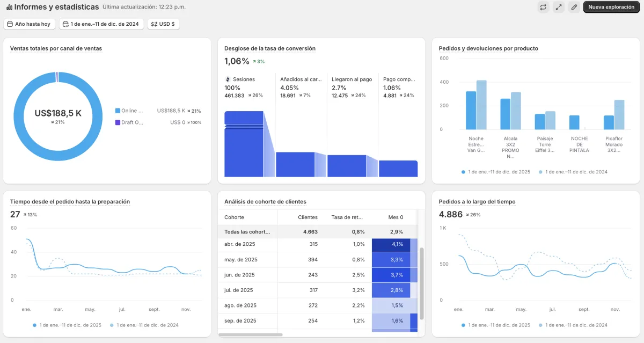Click the Sesiones funnel step icon
This screenshot has height=343, width=644.
coord(228,79)
